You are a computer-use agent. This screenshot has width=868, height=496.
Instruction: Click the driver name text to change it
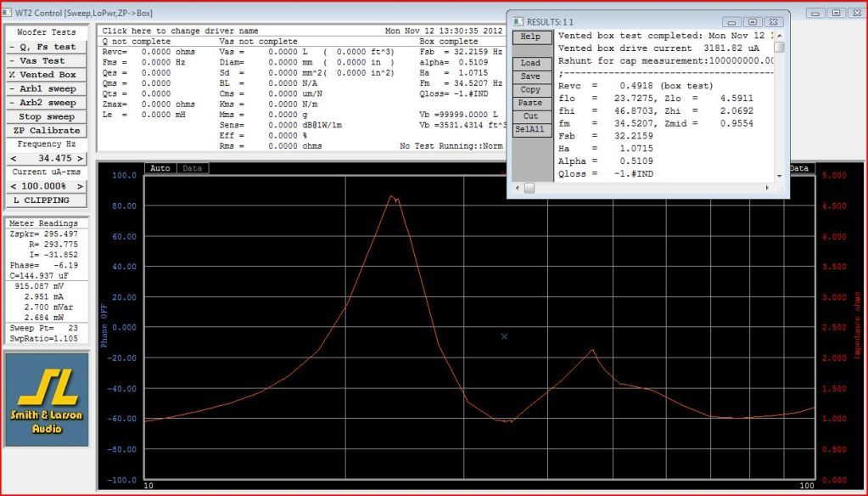180,31
